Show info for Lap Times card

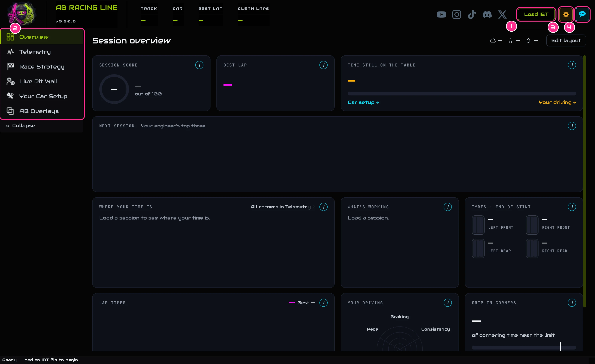pyautogui.click(x=323, y=303)
